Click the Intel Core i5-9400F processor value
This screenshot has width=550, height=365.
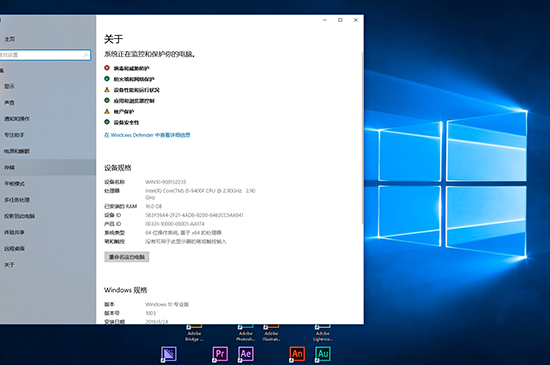pyautogui.click(x=200, y=194)
